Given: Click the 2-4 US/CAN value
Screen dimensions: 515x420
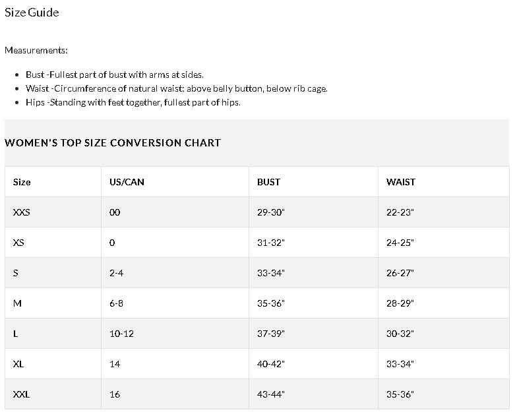Looking at the screenshot, I should (116, 273).
